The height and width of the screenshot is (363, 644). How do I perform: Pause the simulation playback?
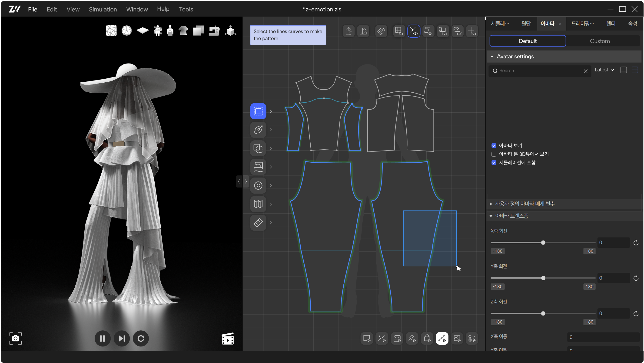[x=102, y=339]
